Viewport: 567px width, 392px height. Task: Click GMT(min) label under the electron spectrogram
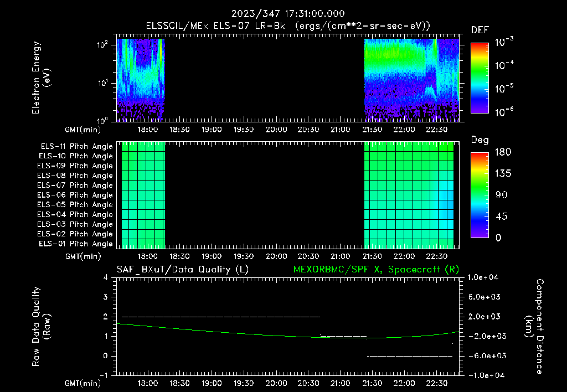[x=83, y=130]
